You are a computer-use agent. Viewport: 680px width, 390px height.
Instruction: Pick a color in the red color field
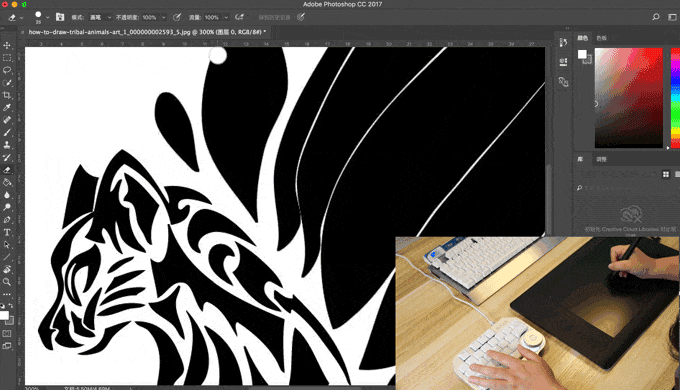[x=629, y=98]
